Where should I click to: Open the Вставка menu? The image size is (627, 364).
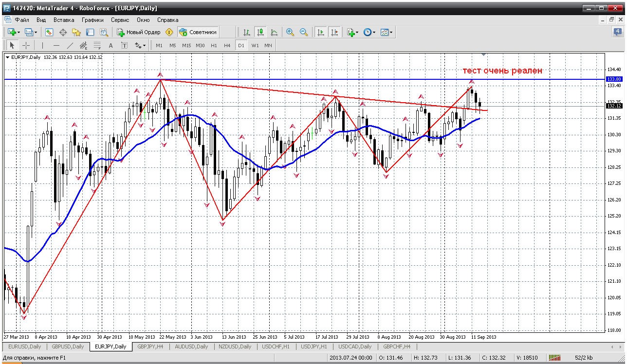click(x=64, y=20)
